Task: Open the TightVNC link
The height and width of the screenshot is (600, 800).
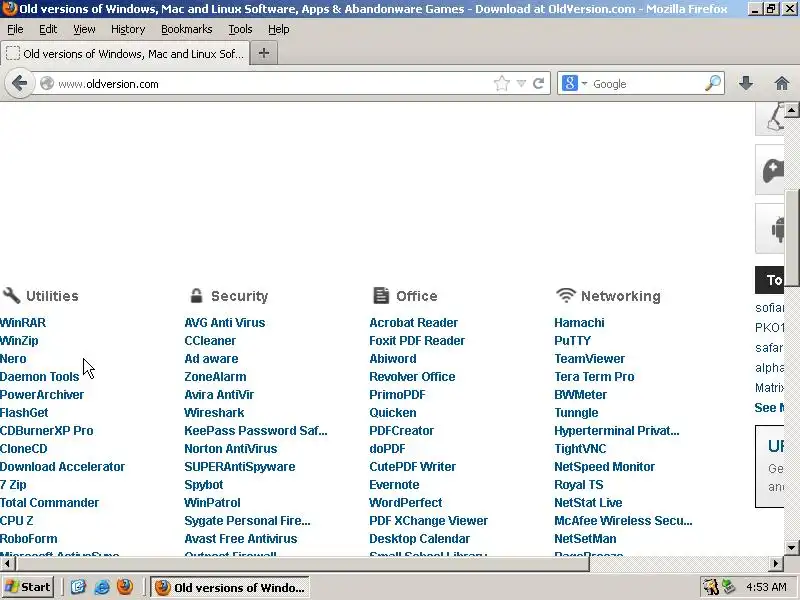Action: (x=581, y=448)
